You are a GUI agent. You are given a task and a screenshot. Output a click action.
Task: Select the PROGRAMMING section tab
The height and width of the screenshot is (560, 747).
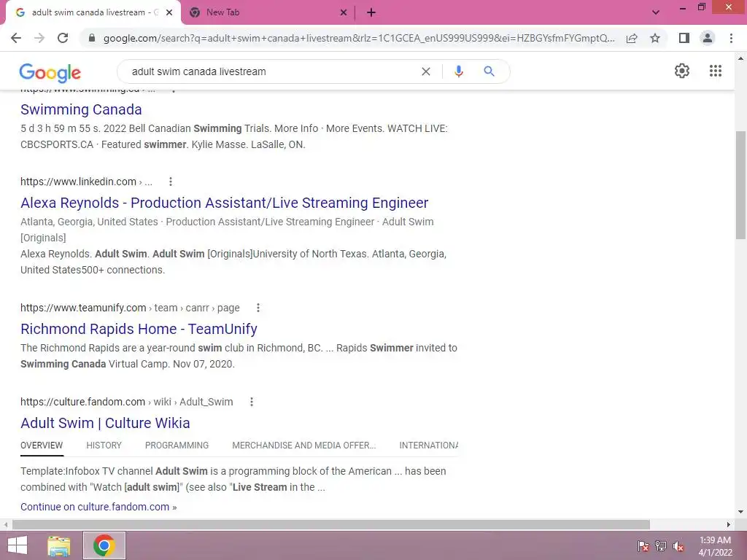click(x=177, y=446)
